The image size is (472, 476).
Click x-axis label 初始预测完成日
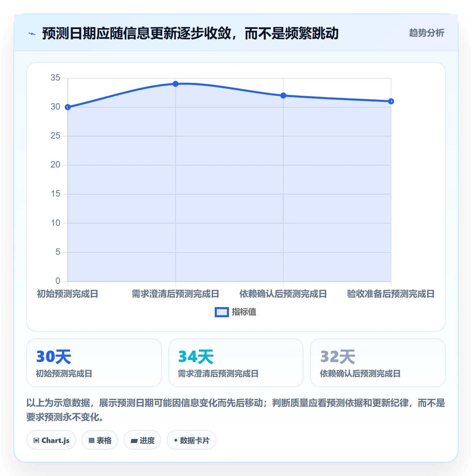click(68, 294)
